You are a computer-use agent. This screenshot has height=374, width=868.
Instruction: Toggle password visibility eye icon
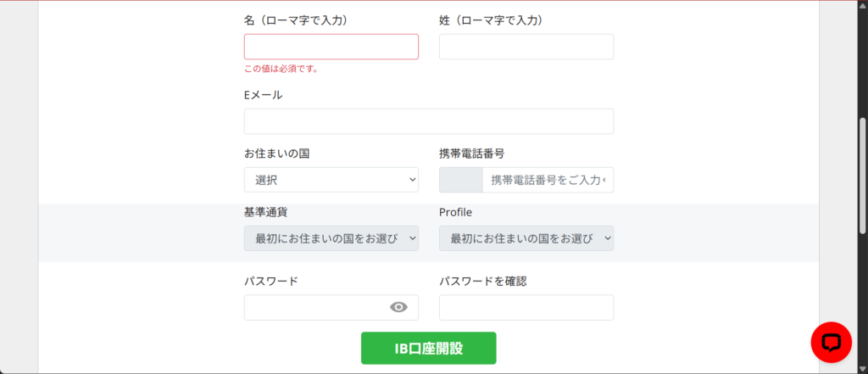click(398, 307)
